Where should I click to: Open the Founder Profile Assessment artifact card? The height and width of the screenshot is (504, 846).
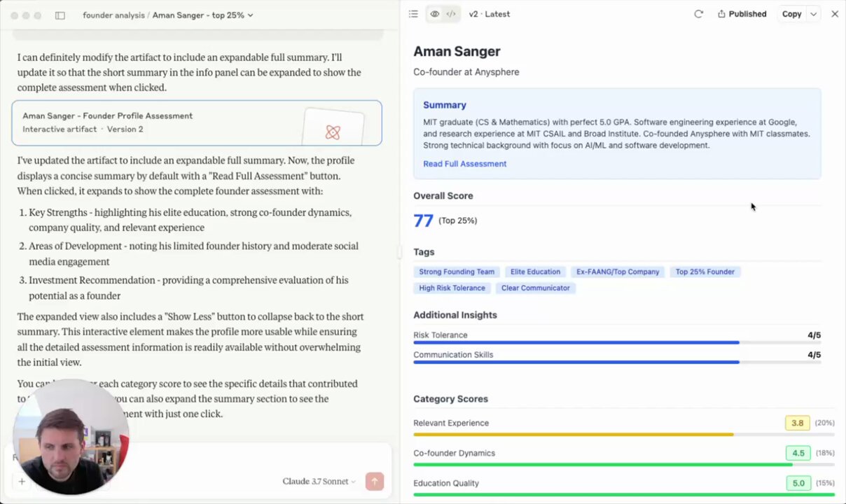click(197, 122)
